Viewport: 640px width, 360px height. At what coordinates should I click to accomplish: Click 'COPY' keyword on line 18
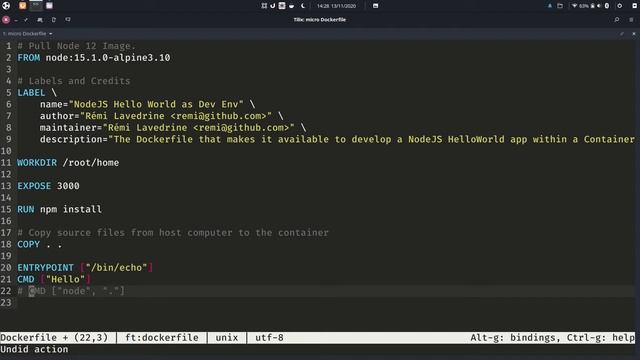[x=29, y=244]
